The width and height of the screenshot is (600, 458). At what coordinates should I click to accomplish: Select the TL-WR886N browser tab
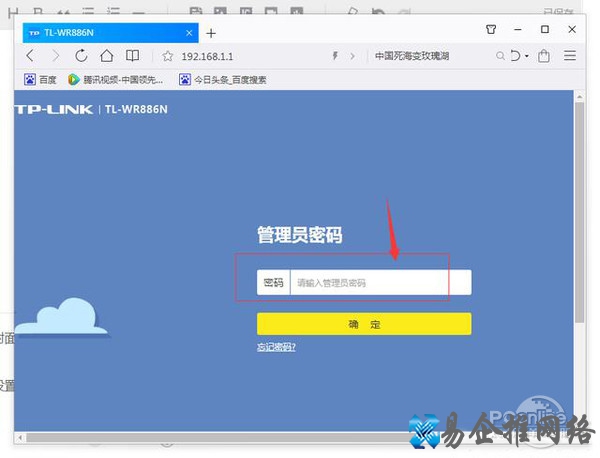(110, 33)
